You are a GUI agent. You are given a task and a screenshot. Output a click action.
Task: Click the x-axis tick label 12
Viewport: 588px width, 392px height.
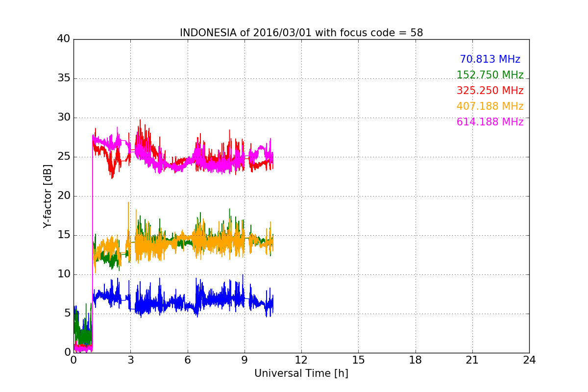(x=301, y=360)
